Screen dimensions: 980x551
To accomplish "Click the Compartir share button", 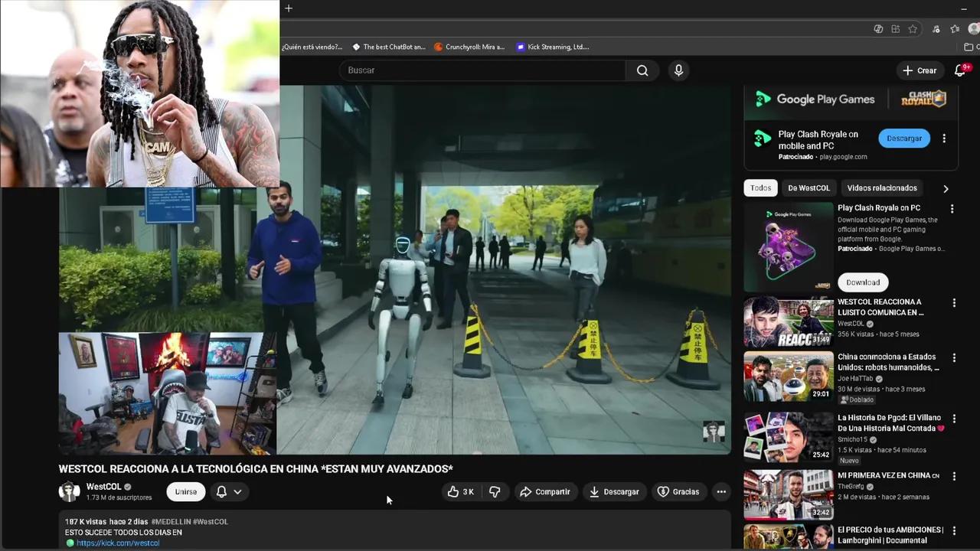I will [x=544, y=492].
